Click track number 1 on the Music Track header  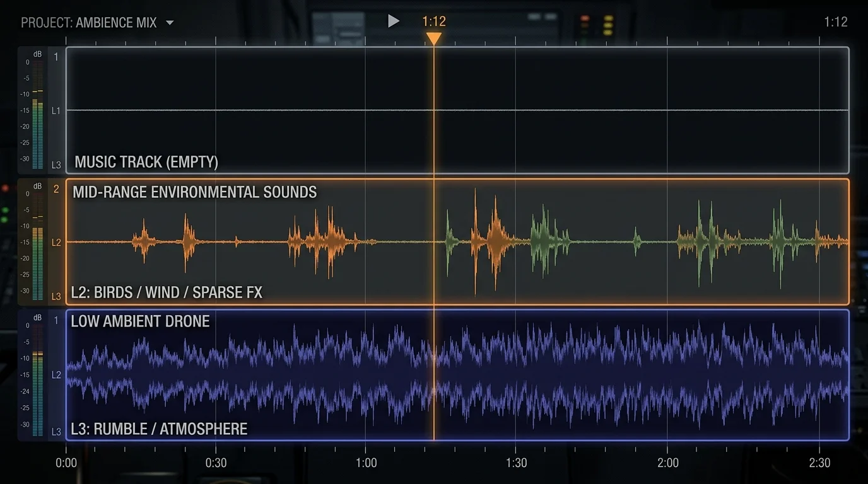56,57
